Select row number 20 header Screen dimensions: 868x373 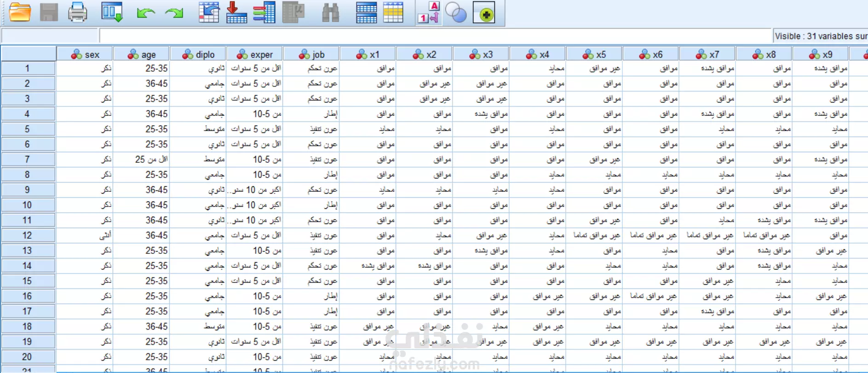click(28, 356)
